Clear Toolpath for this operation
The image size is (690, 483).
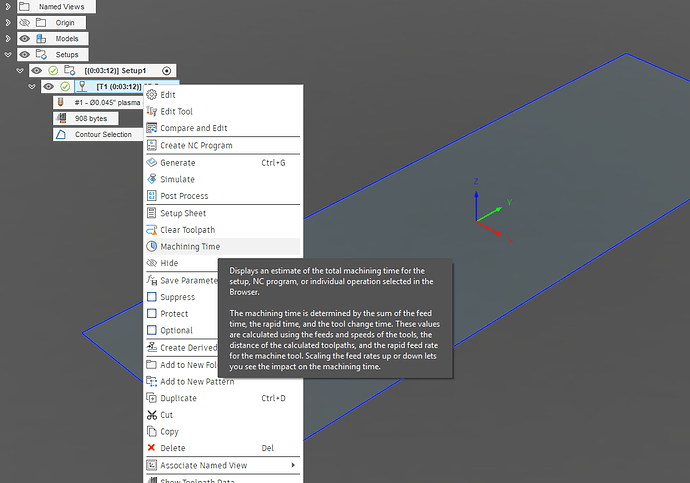(x=190, y=230)
